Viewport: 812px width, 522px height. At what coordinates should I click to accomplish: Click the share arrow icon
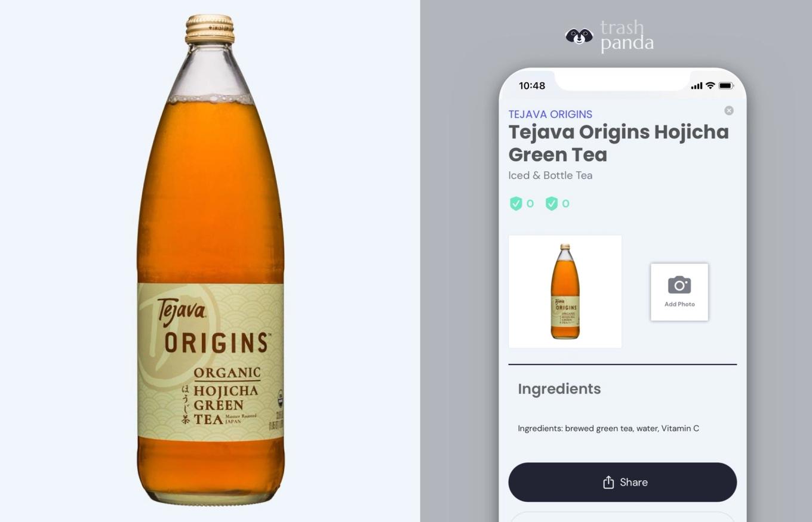(608, 482)
